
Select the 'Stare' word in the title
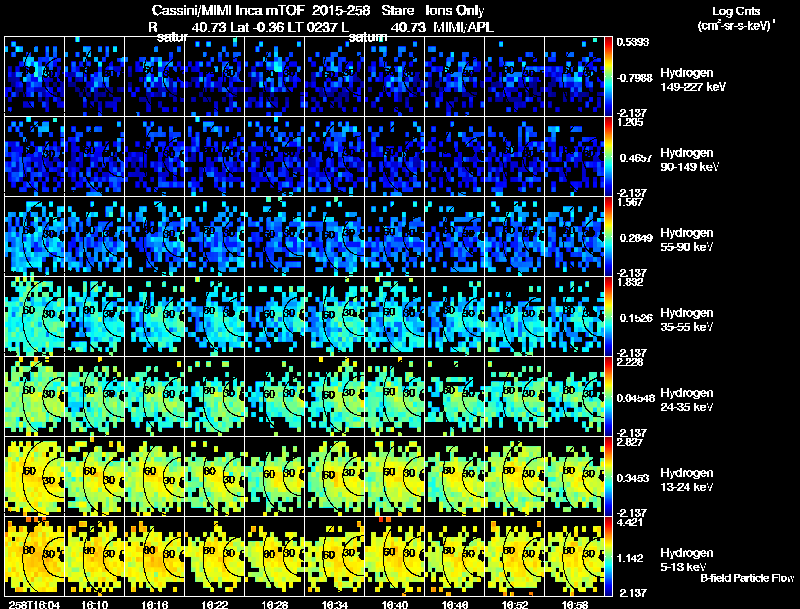(398, 10)
